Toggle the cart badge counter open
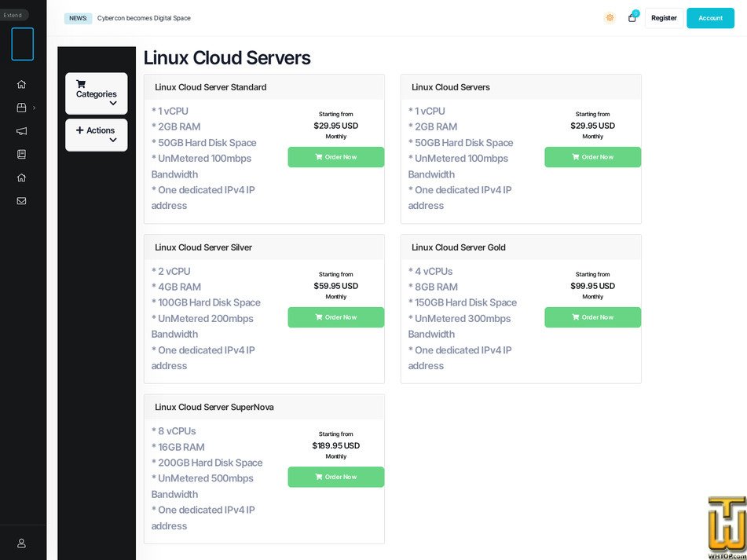Screen dimensions: 747x560 [636, 13]
